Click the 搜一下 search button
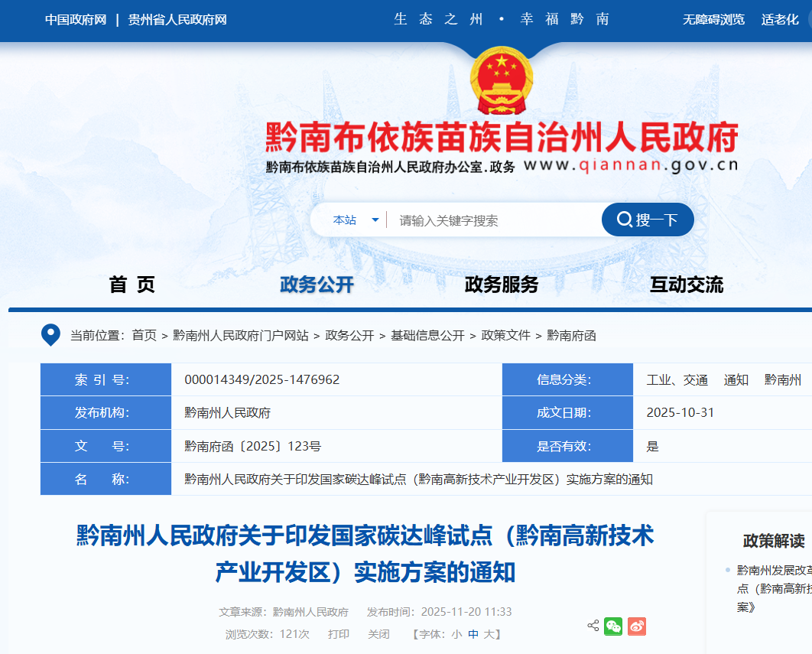 (x=648, y=220)
